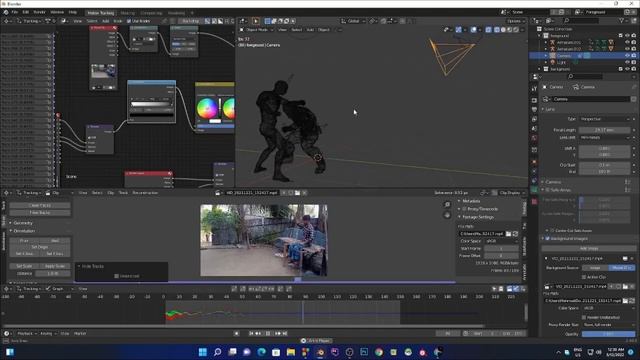The height and width of the screenshot is (360, 640).
Task: Toggle Unselected checkbox under Hide Tracks
Action: [x=116, y=276]
